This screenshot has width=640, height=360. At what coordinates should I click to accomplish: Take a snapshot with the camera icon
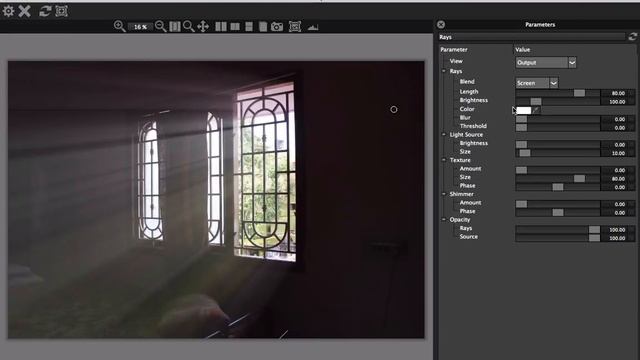click(277, 27)
